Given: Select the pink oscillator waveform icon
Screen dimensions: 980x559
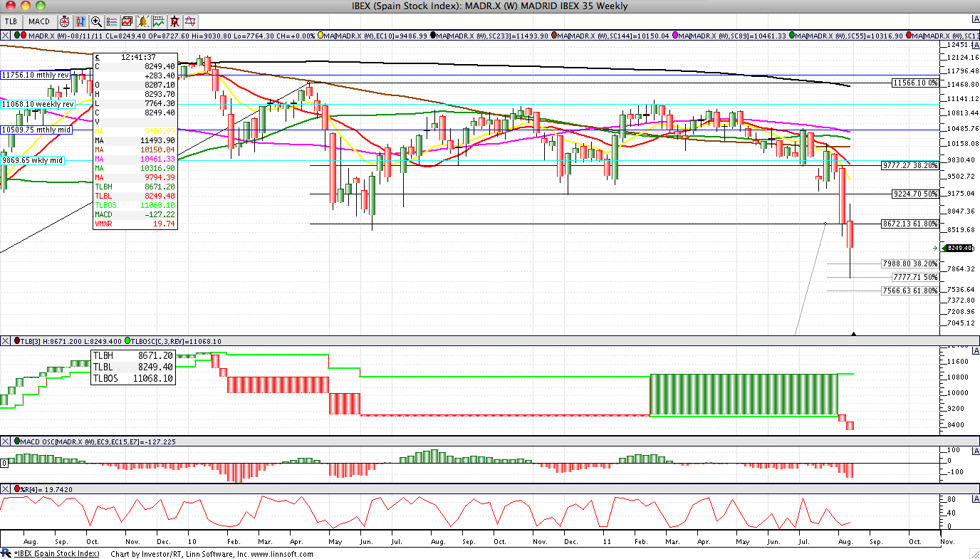Looking at the screenshot, I should 190,21.
